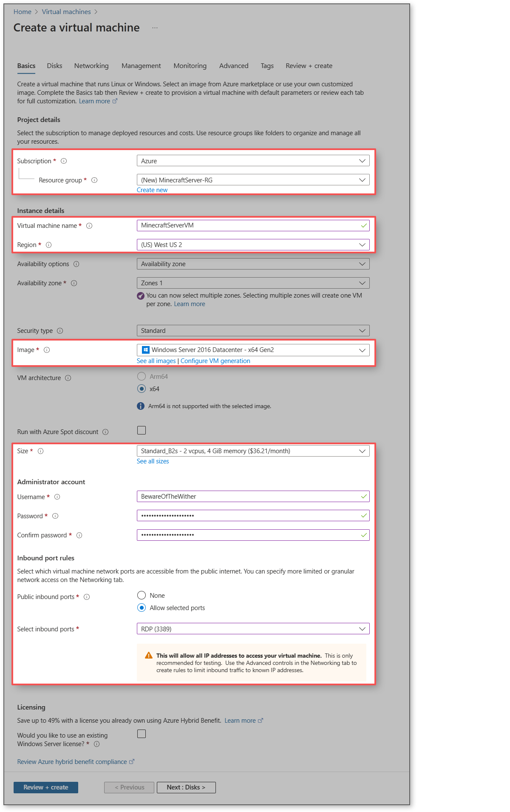Screen dimensions: 510x812
Task: Click the orange warning triangle icon
Action: click(x=149, y=656)
